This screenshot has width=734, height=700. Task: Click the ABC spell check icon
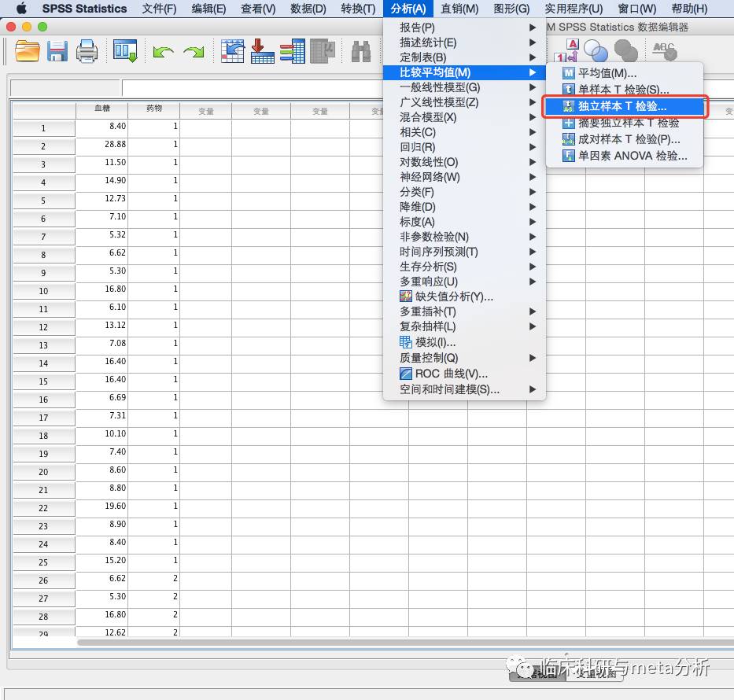[x=665, y=51]
